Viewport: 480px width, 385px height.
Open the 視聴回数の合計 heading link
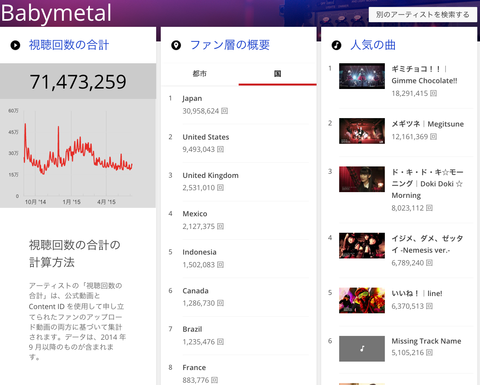pos(69,45)
